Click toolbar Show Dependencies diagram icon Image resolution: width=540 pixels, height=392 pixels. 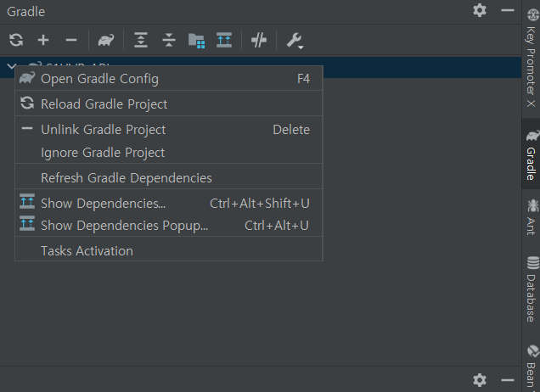click(x=224, y=40)
